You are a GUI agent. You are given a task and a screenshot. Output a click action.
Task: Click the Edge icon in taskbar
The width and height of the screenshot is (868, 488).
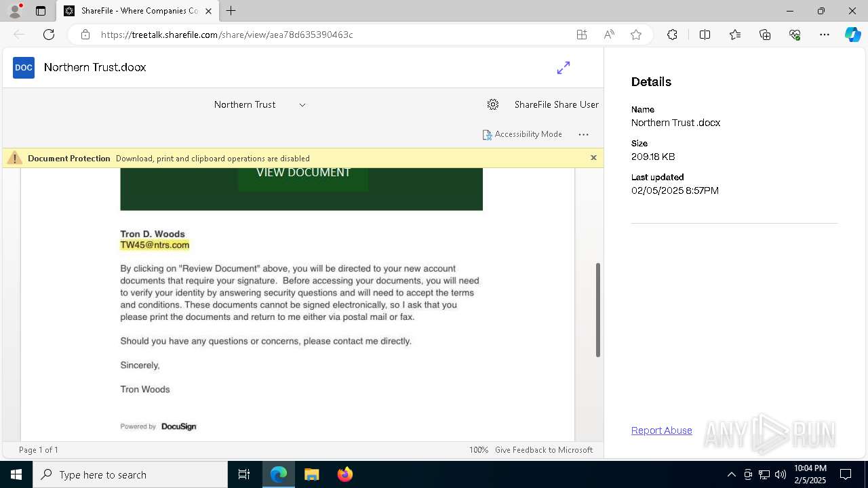click(x=279, y=474)
